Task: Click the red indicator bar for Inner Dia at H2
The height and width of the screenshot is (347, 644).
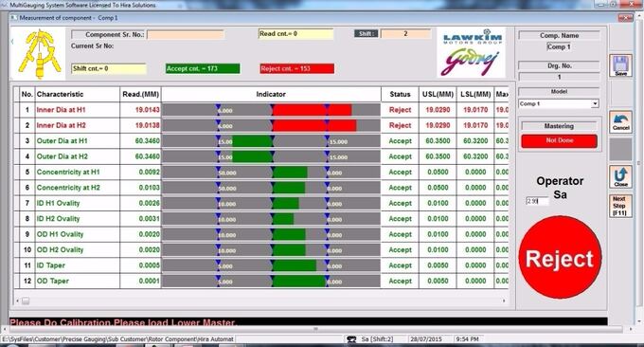Action: (314, 126)
